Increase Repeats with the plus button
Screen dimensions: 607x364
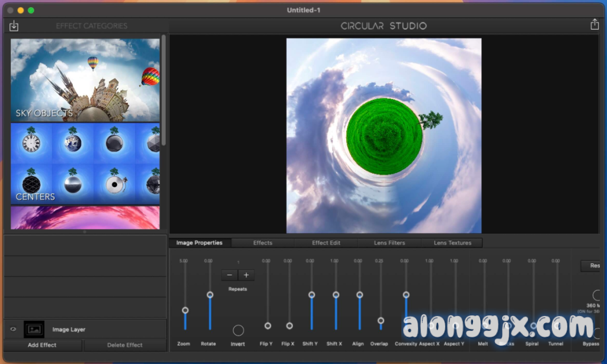pyautogui.click(x=246, y=275)
